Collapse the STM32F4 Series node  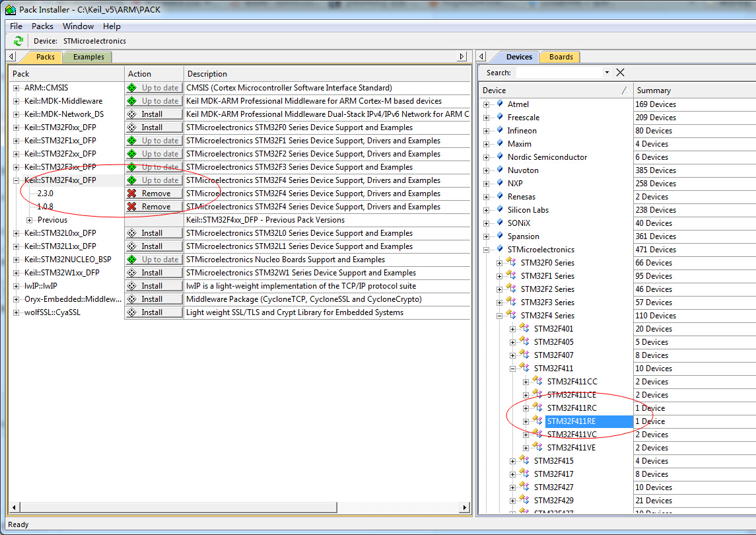click(500, 316)
